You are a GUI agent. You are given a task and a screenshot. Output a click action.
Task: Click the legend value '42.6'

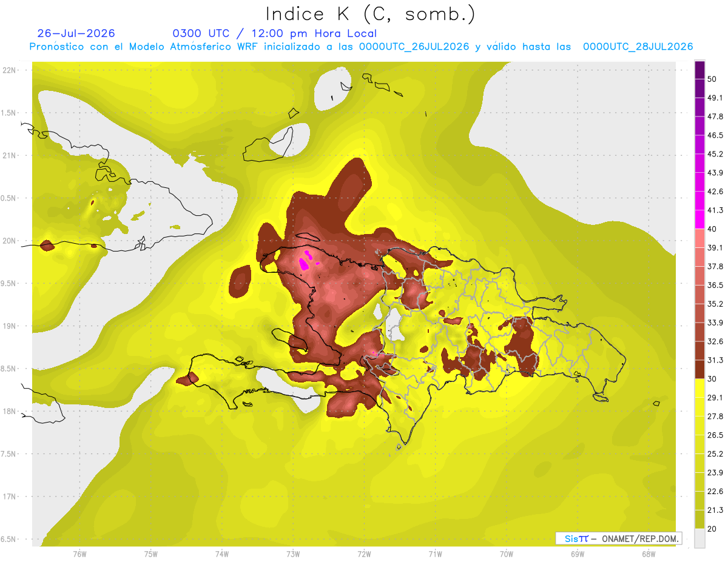pos(715,192)
